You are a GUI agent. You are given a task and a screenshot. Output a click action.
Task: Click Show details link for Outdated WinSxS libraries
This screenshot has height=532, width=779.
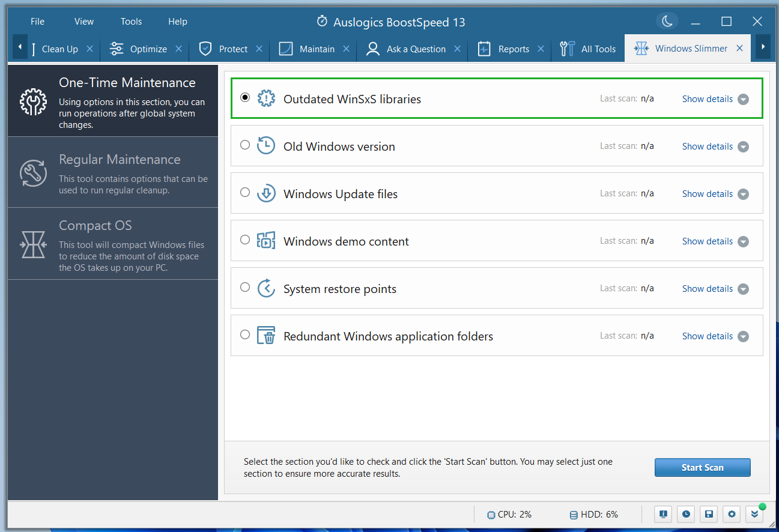[708, 99]
